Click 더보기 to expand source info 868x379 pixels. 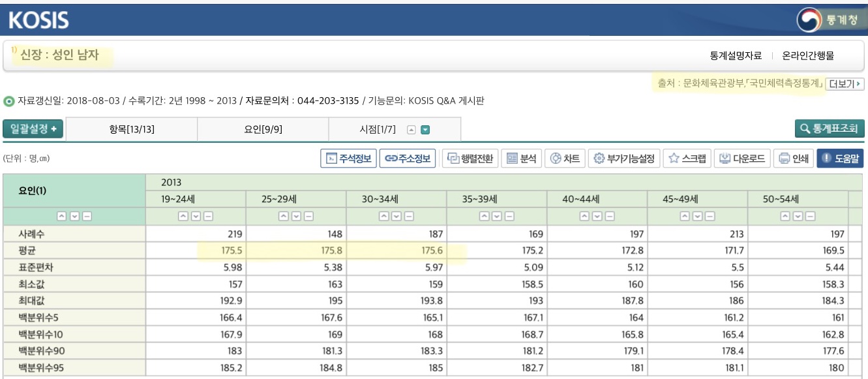(845, 83)
